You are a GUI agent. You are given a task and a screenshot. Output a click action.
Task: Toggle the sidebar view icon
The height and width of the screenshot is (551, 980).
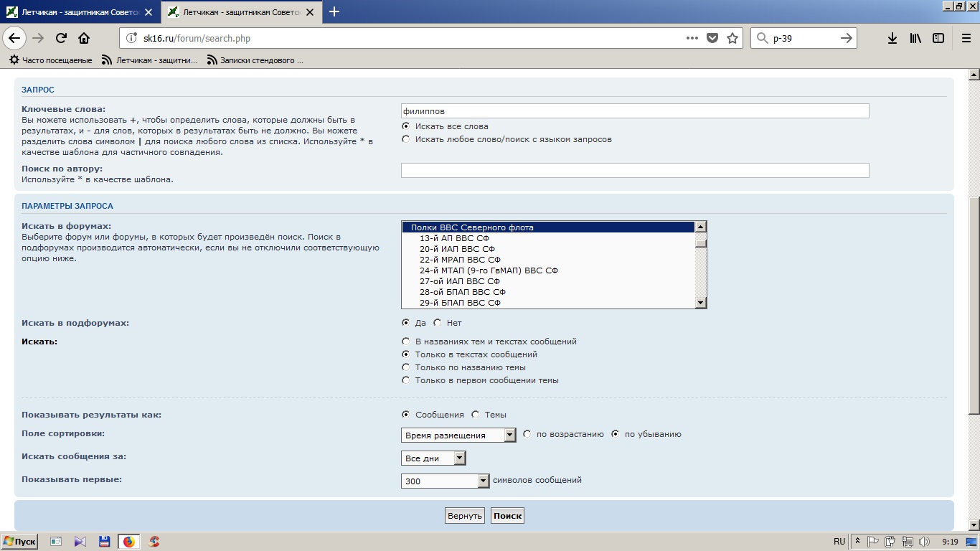click(x=938, y=38)
